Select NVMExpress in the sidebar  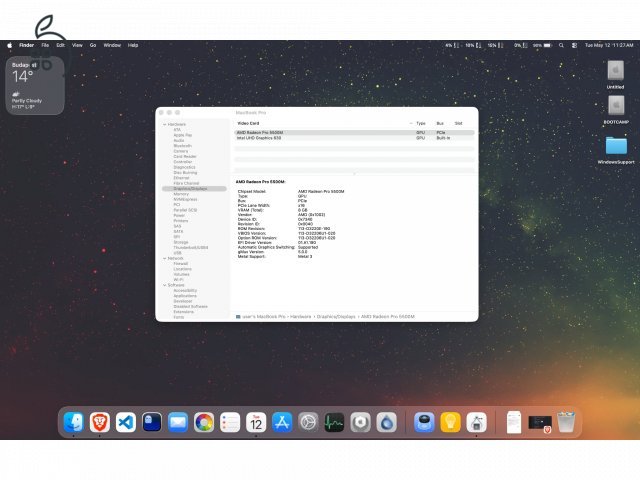pos(185,199)
